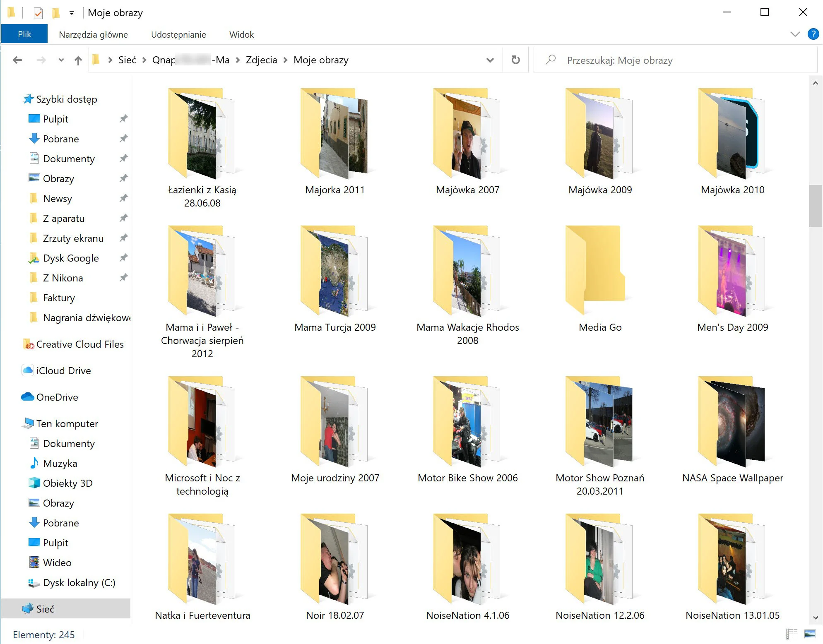Click the Properties icon in quick access toolbar
The height and width of the screenshot is (644, 823).
pyautogui.click(x=38, y=13)
